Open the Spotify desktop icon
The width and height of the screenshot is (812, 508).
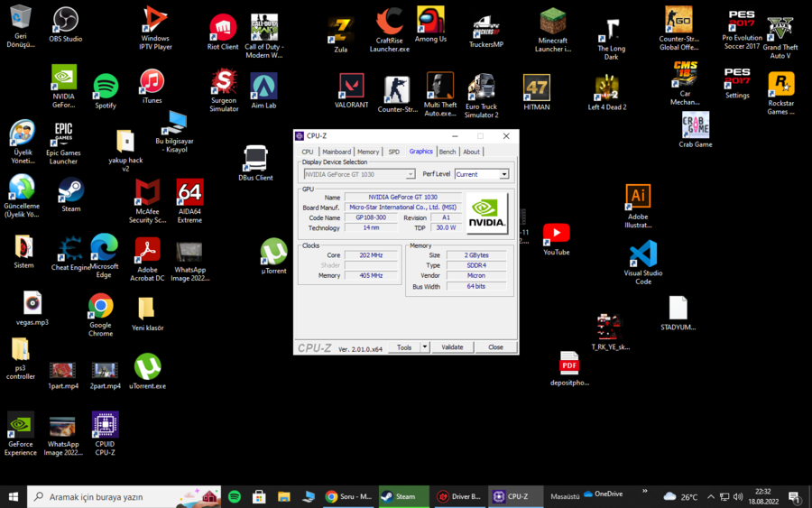[106, 87]
